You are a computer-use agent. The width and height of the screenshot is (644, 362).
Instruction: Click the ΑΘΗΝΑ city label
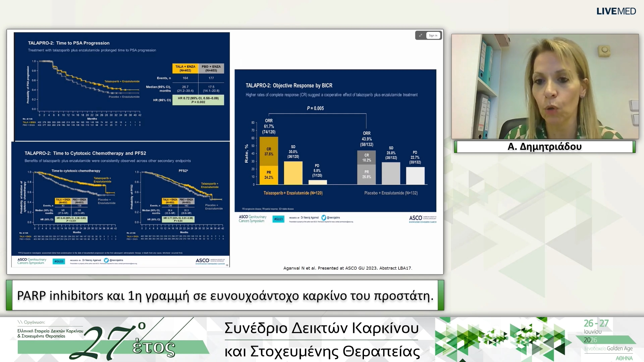coord(624,358)
